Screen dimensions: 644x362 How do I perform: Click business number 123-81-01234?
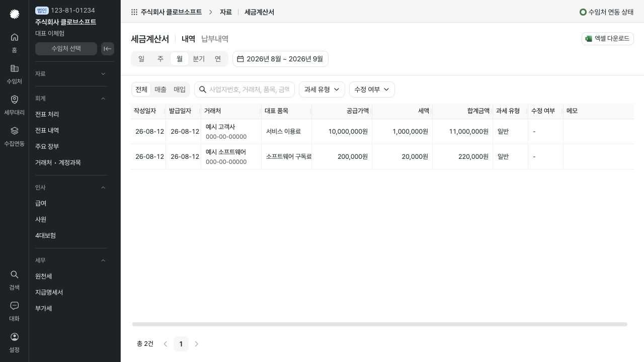(x=73, y=11)
